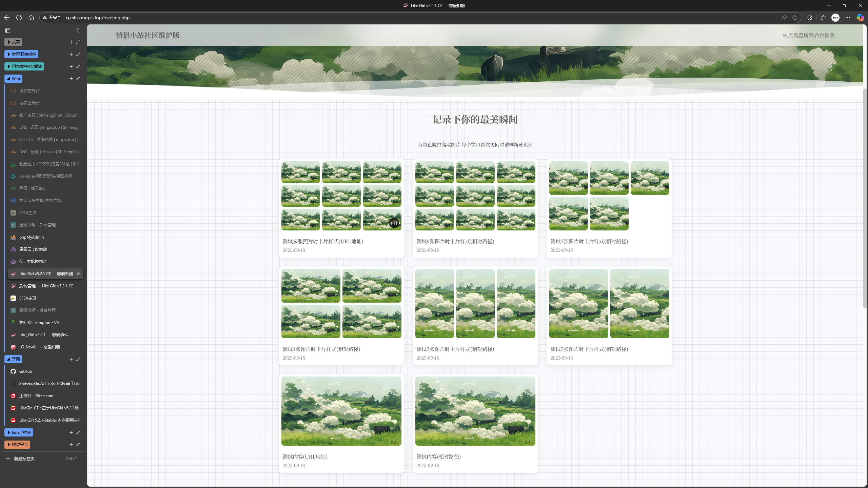Click the 情侣小站社区维护版 site title
The width and height of the screenshot is (868, 488).
[x=147, y=35]
